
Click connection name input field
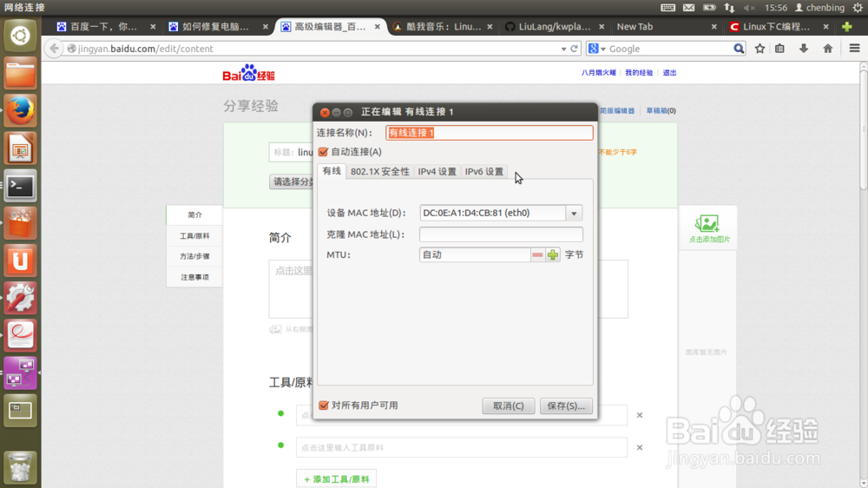(x=490, y=133)
